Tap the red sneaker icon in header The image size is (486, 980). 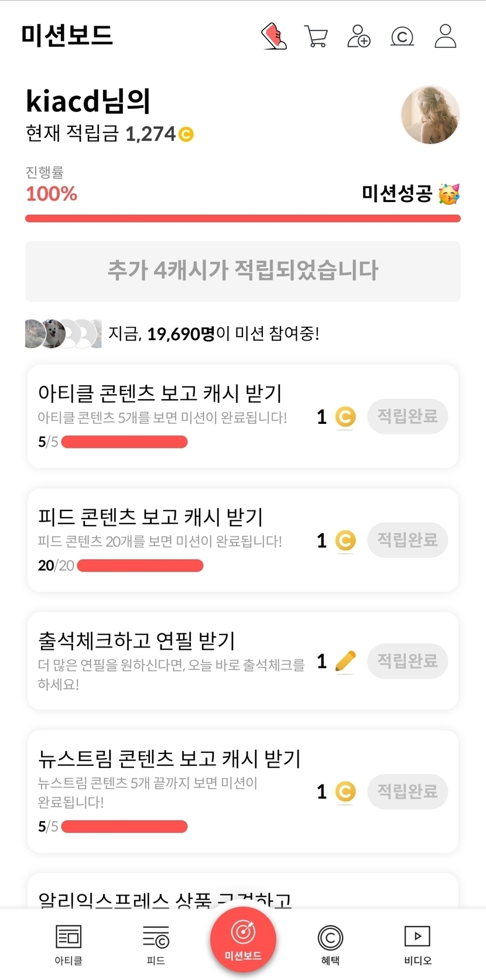pyautogui.click(x=273, y=36)
